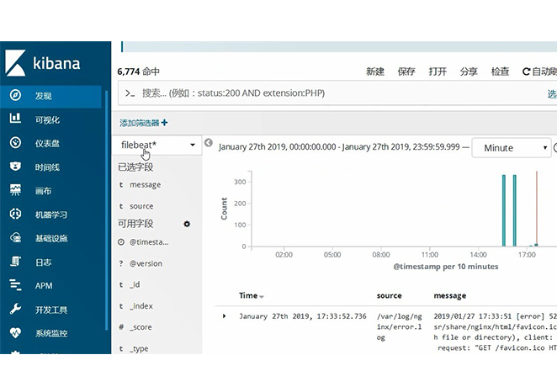
Task: Click the 分享 share menu item
Action: pos(469,72)
